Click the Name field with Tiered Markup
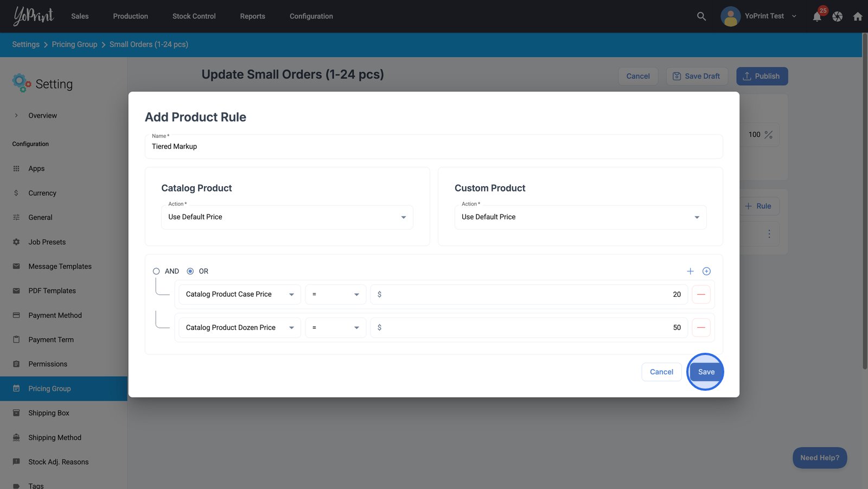The width and height of the screenshot is (868, 489). point(433,147)
